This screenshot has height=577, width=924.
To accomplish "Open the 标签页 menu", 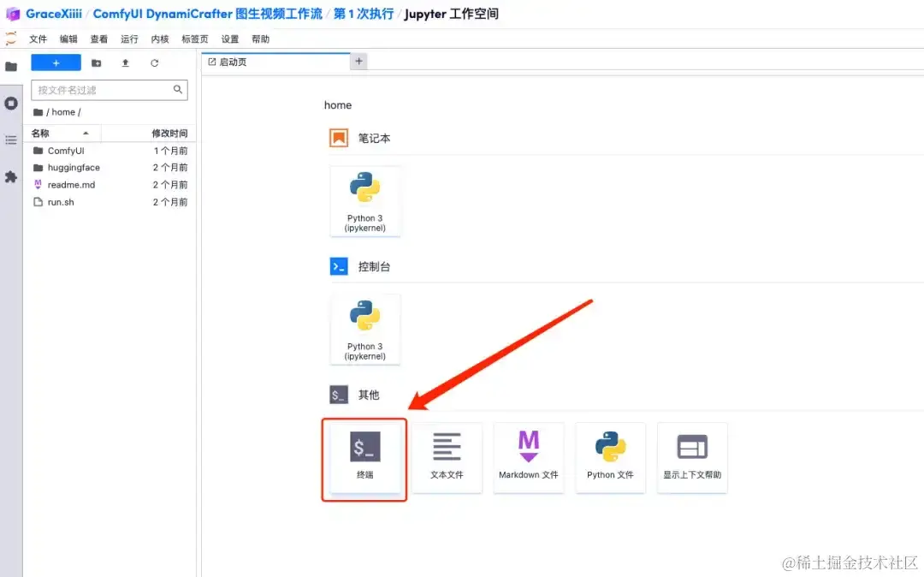I will [194, 39].
